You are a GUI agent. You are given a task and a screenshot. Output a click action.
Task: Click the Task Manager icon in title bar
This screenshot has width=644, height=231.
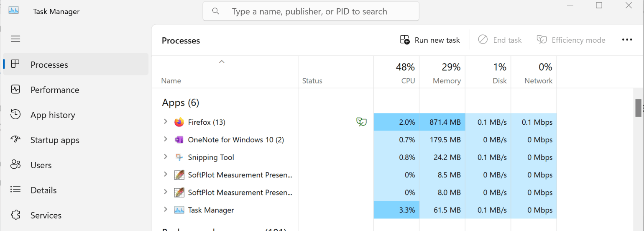pos(14,11)
